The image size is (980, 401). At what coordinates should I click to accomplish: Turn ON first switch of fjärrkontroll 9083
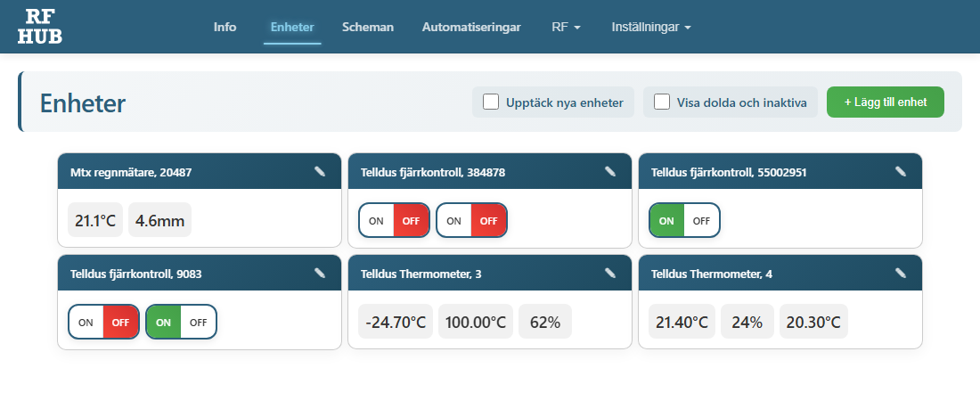(x=86, y=323)
